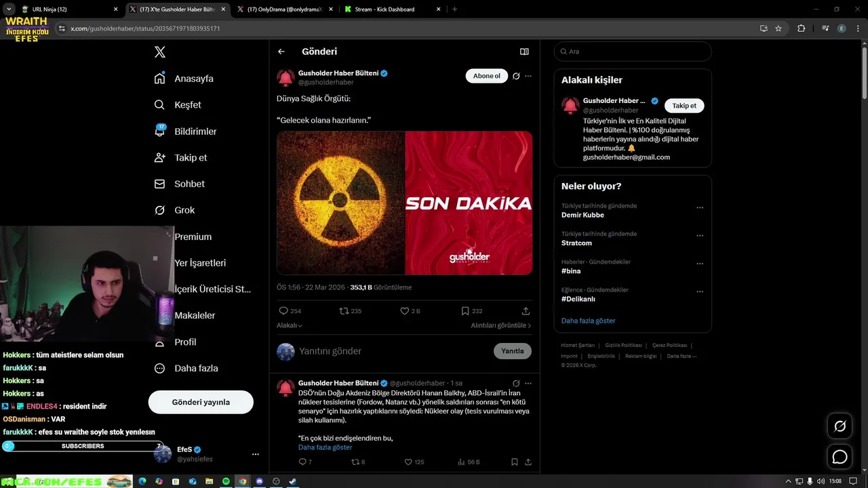The image size is (868, 488).
Task: Open Chrome extensions puzzle icon
Action: tap(801, 28)
